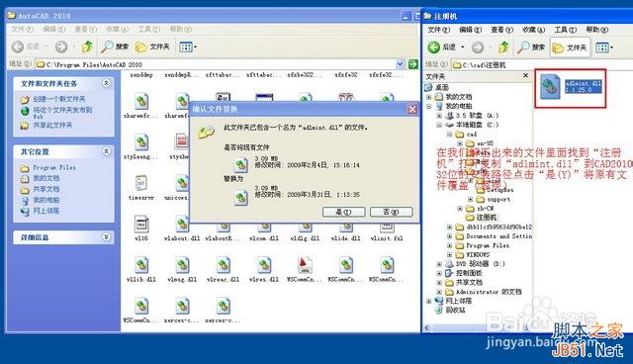The width and height of the screenshot is (633, 364).
Task: Expand the 详细信息 panel
Action: [106, 236]
